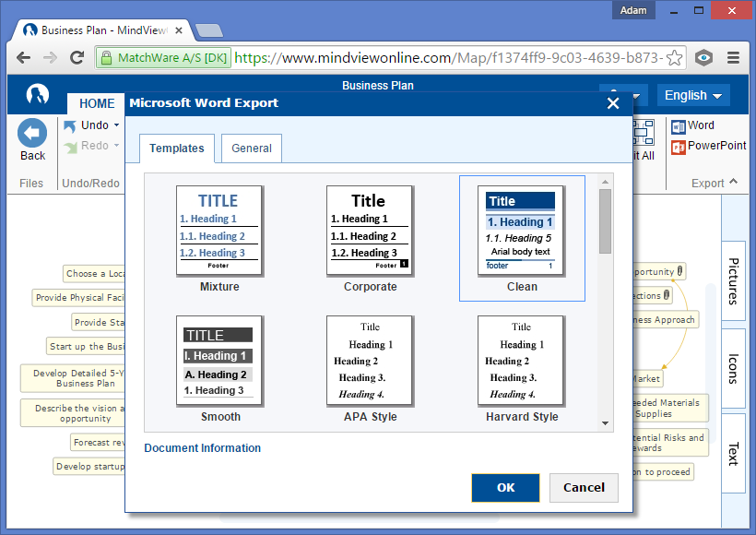This screenshot has width=756, height=535.
Task: Open the Templates tab
Action: point(177,149)
